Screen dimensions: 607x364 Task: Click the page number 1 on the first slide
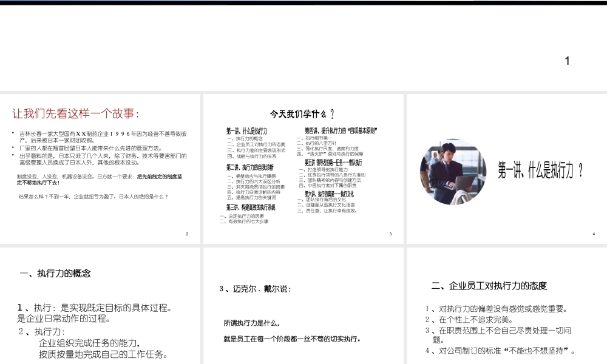(567, 61)
